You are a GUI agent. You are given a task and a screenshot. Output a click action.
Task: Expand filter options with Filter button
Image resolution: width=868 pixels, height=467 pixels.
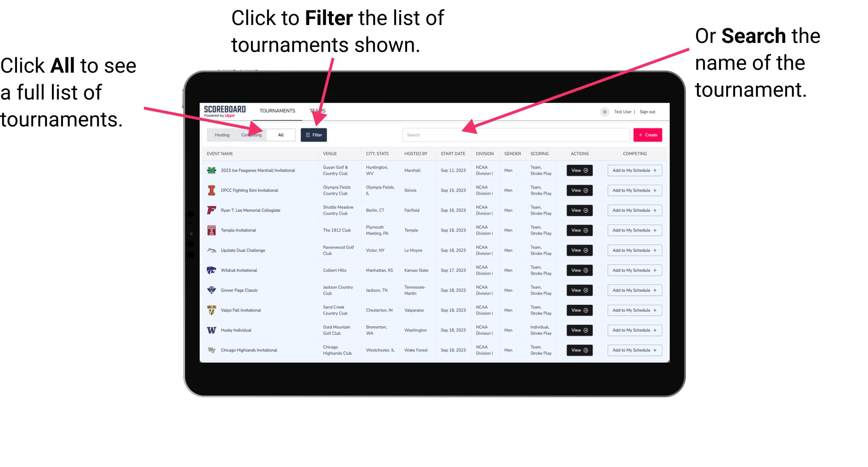(314, 134)
